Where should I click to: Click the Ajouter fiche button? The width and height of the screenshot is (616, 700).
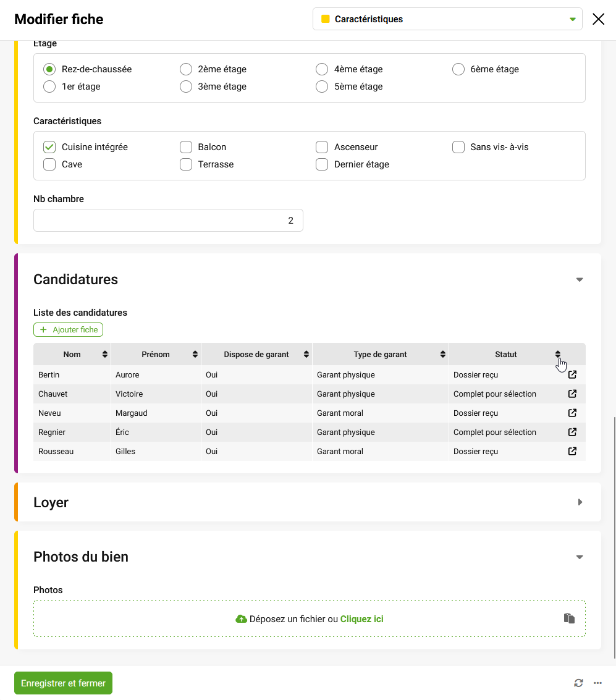69,329
